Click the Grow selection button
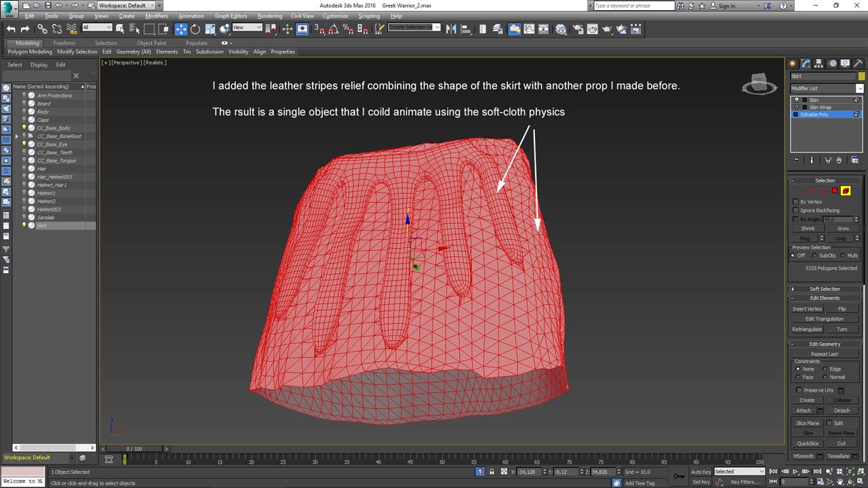868x488 pixels. click(x=843, y=228)
